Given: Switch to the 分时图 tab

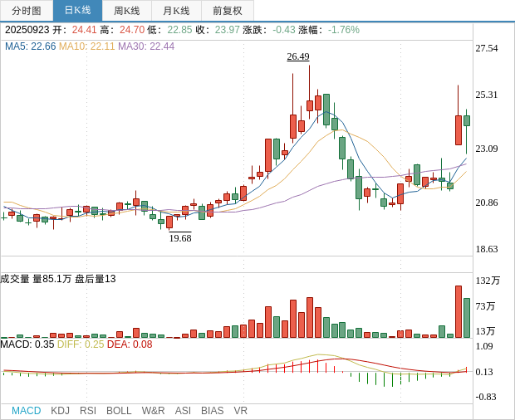Looking at the screenshot, I should 27,11.
